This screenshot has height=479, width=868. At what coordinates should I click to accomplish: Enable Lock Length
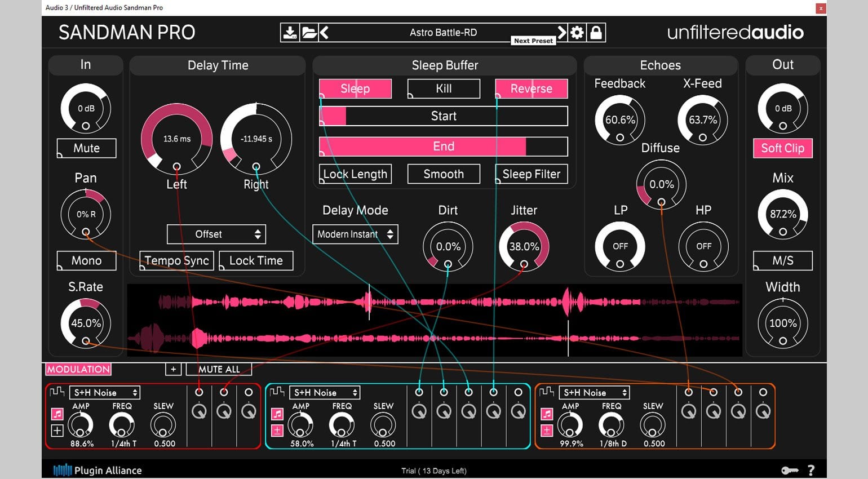355,174
